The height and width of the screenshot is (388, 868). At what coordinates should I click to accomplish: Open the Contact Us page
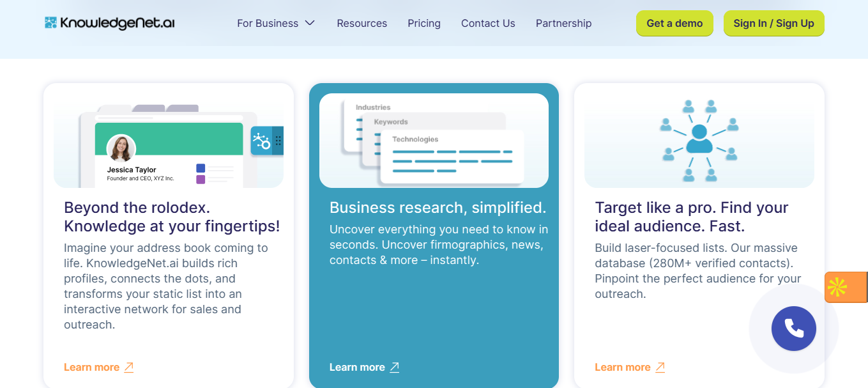pyautogui.click(x=488, y=23)
